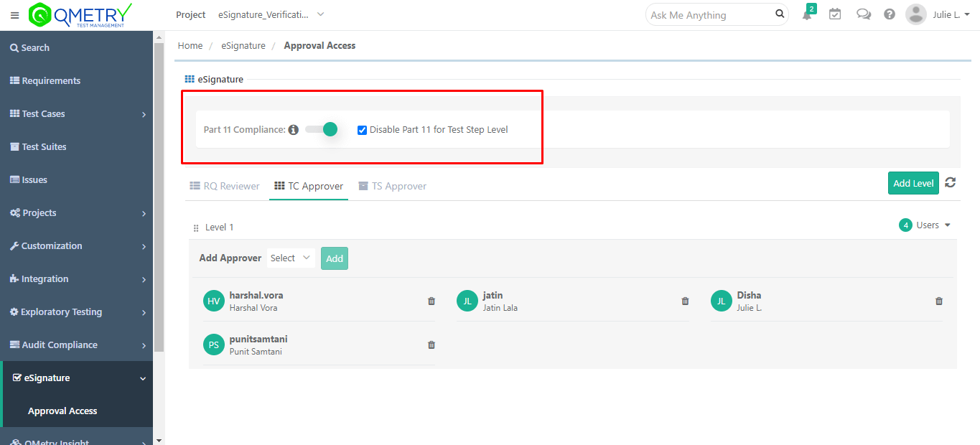Click the user avatar picture

[915, 14]
